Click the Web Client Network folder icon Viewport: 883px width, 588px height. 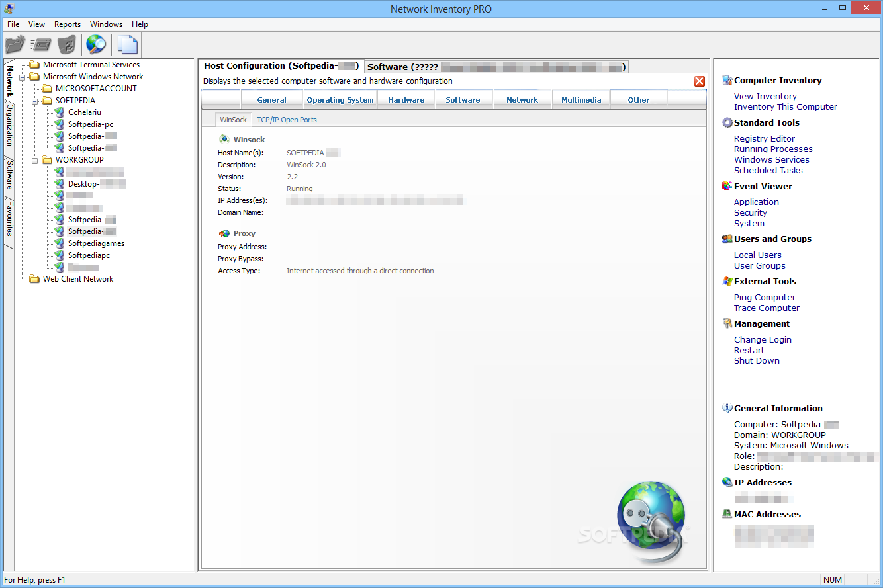pos(34,279)
